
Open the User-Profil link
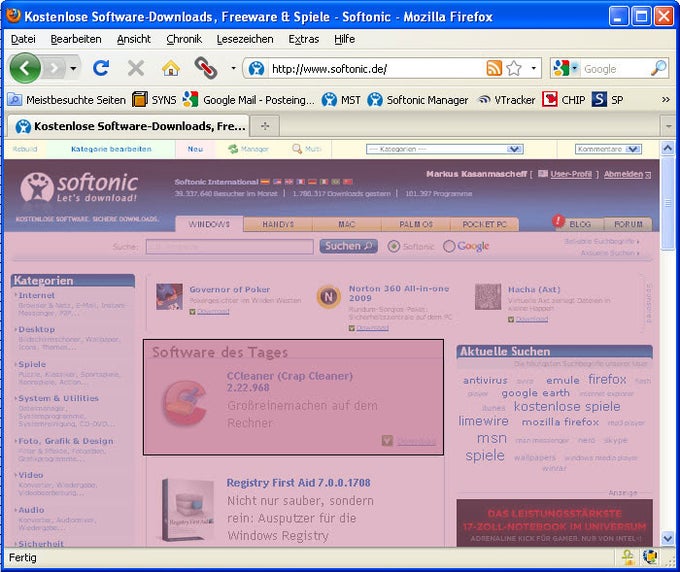(x=571, y=174)
